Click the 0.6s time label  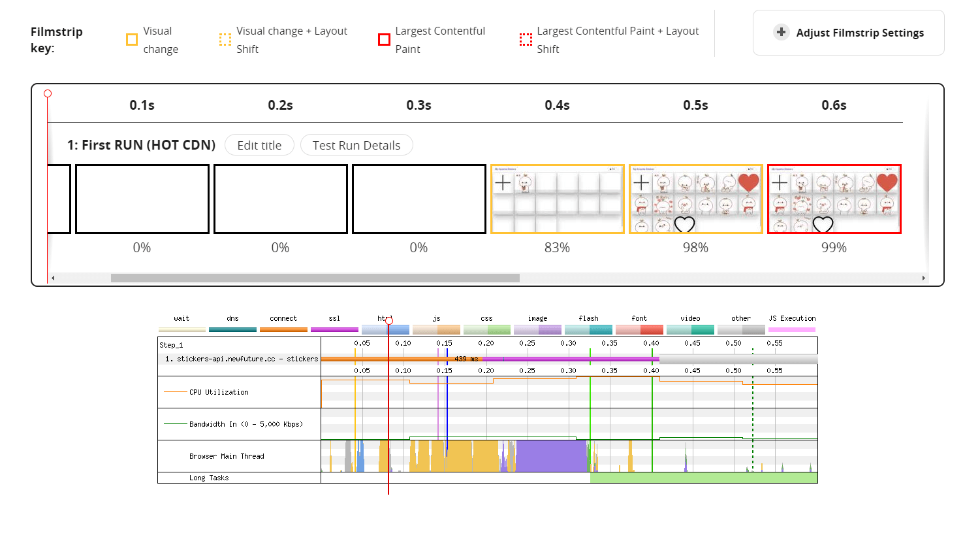click(834, 105)
